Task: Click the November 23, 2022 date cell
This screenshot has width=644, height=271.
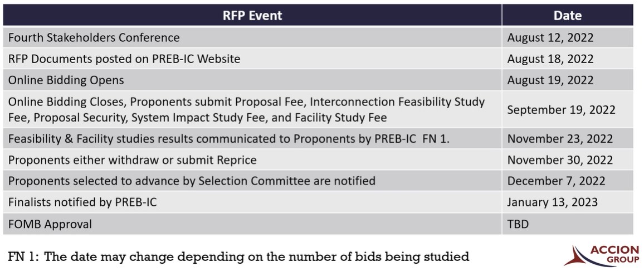Action: coord(560,139)
